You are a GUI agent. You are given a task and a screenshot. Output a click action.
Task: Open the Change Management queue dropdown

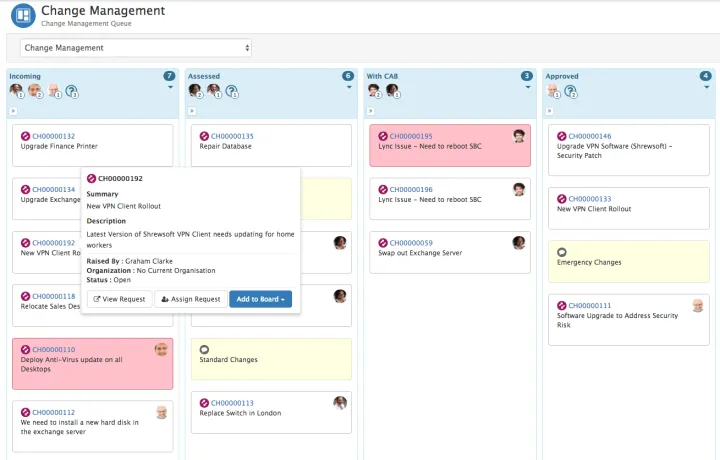click(x=136, y=48)
